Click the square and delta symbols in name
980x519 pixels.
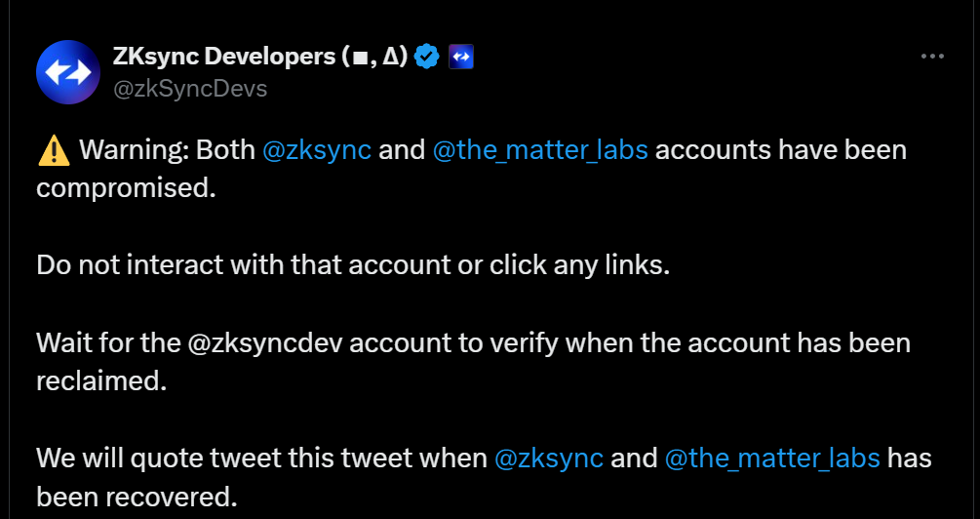(375, 58)
